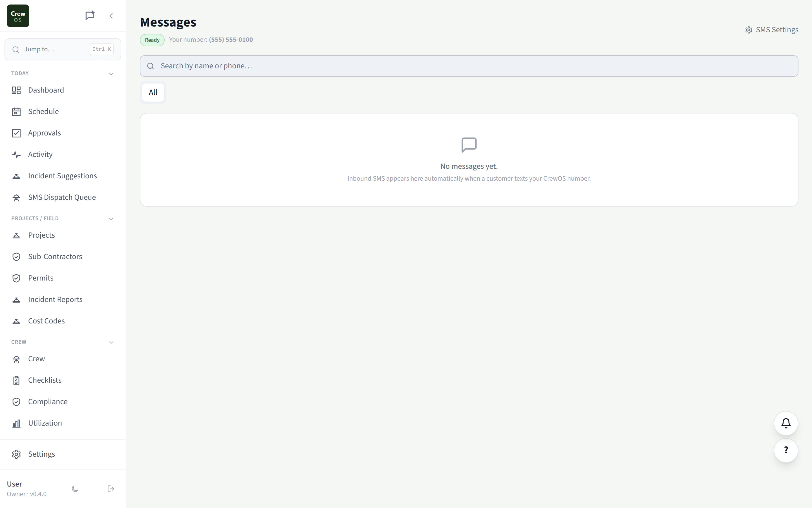Collapse the sidebar with the left chevron
The image size is (812, 508).
pos(111,16)
